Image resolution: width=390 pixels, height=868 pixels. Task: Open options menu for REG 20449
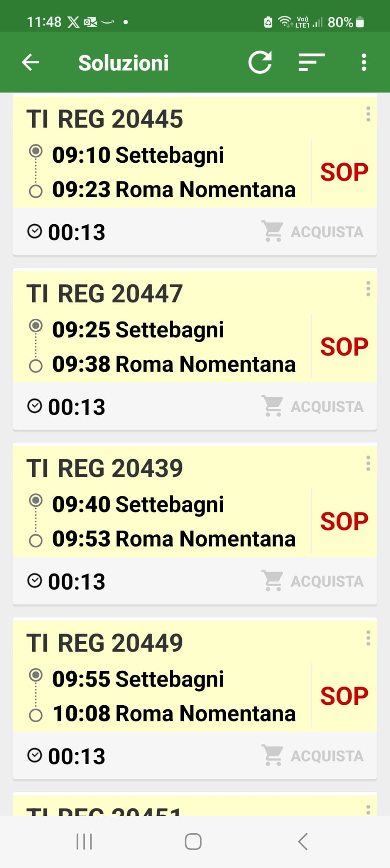tap(368, 638)
